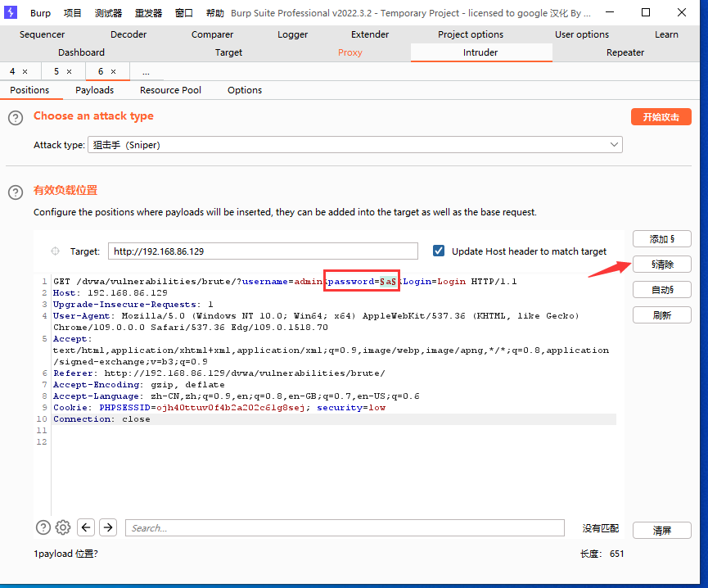Minimize the Burp Suite window
Screen dimensions: 708x588
610,12
